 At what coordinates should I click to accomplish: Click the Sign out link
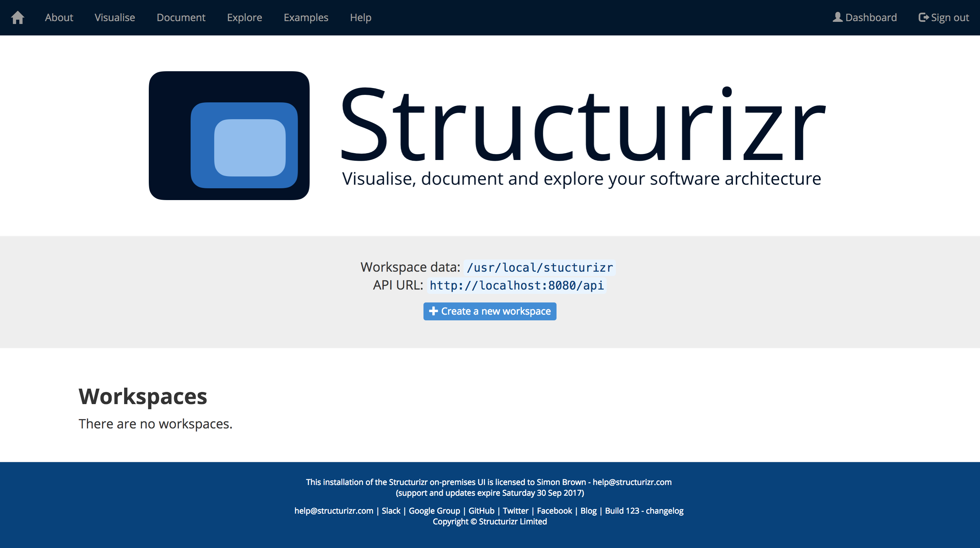(x=944, y=18)
